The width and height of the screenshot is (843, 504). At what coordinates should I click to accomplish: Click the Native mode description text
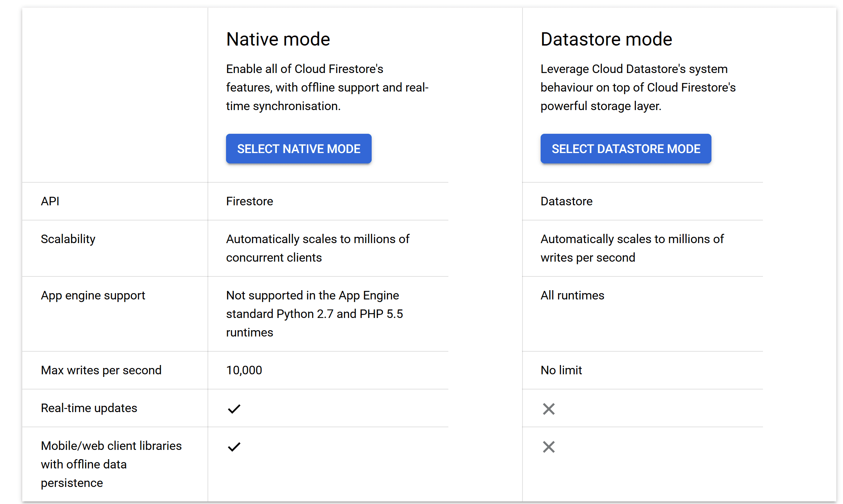pyautogui.click(x=327, y=87)
